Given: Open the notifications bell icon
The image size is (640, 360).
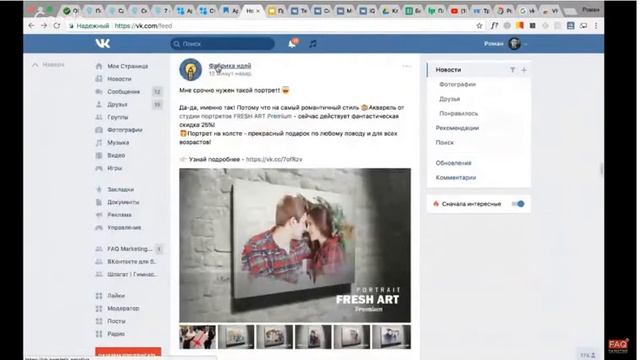Looking at the screenshot, I should (x=292, y=43).
